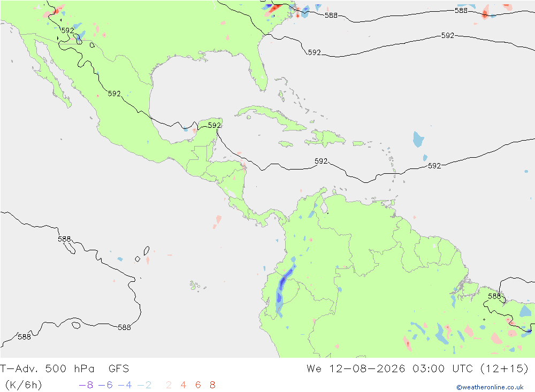
Task: Click the 592 label east of the Lesser Antilles
Action: (x=434, y=166)
